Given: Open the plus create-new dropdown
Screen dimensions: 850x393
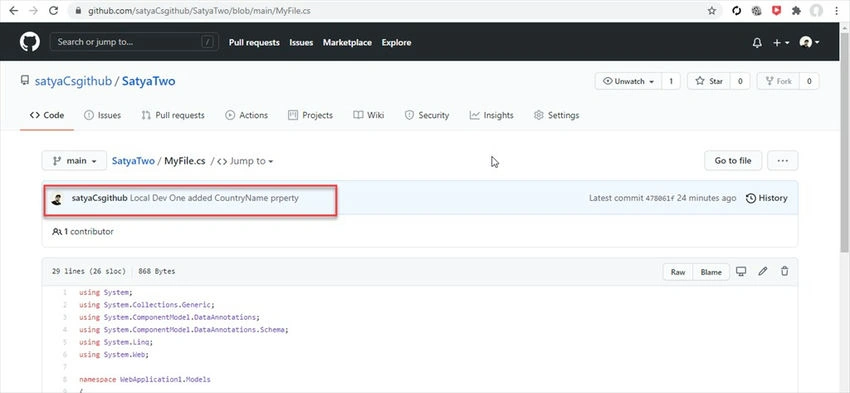Looking at the screenshot, I should tap(781, 43).
